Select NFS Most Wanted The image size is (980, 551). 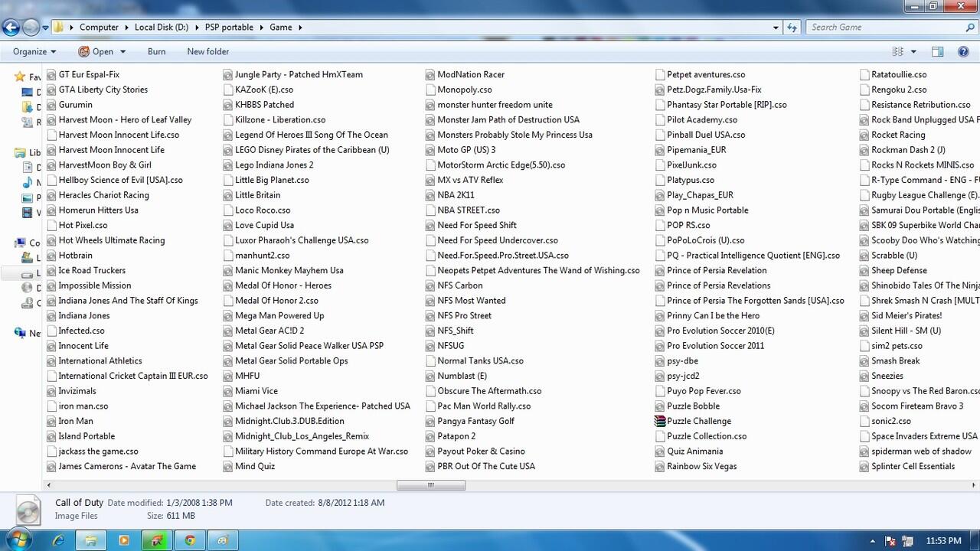(x=472, y=301)
